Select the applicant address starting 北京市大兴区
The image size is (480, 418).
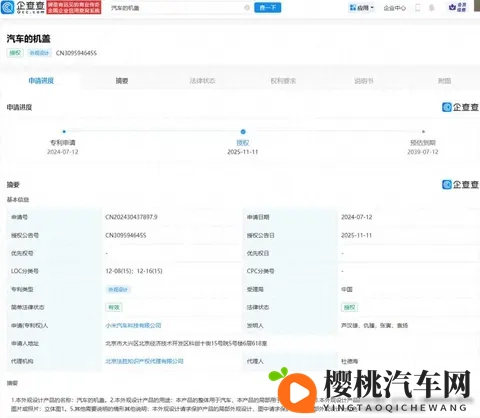186,343
